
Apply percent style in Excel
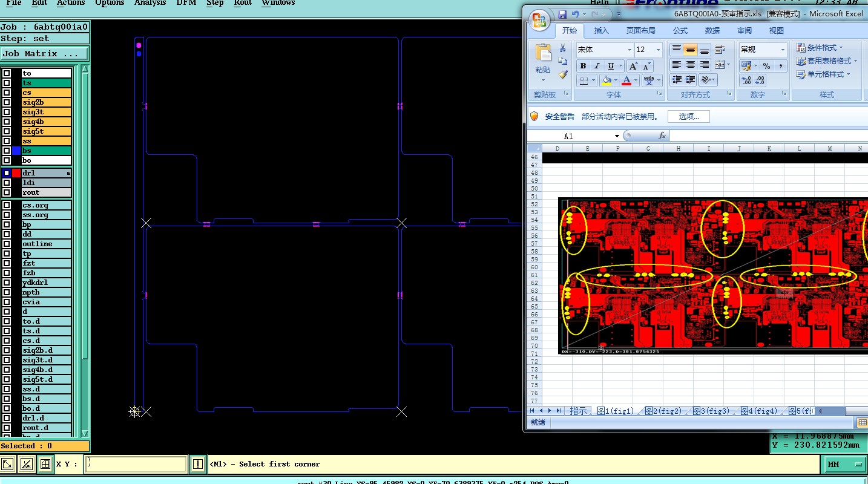click(x=766, y=66)
